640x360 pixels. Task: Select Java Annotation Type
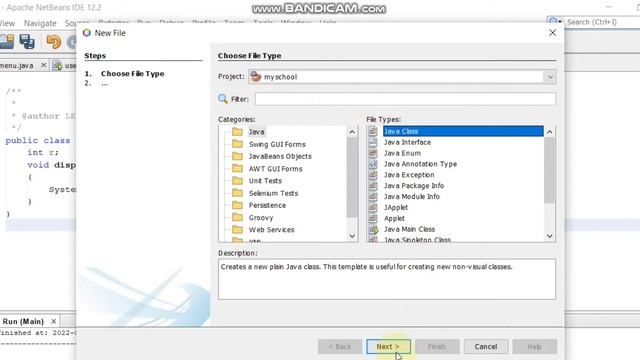(x=420, y=164)
